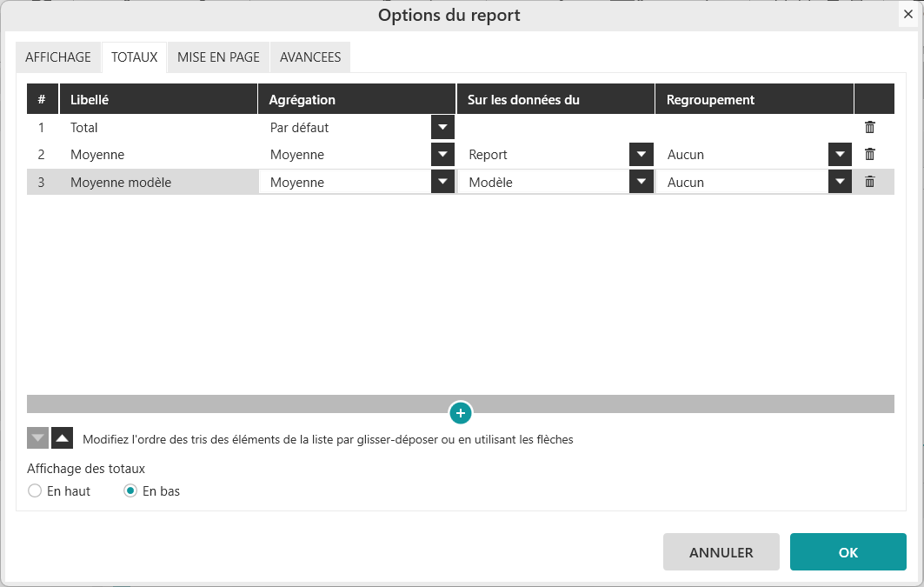924x587 pixels.
Task: Move selected item up with arrow
Action: click(62, 438)
